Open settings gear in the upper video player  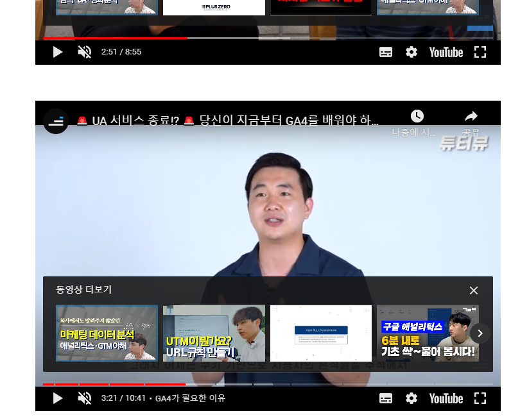pyautogui.click(x=412, y=52)
